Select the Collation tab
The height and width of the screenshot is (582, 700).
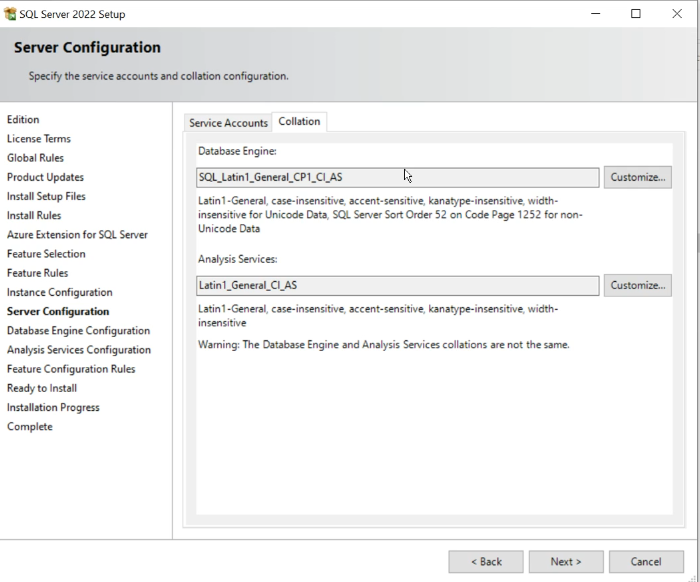tap(299, 121)
